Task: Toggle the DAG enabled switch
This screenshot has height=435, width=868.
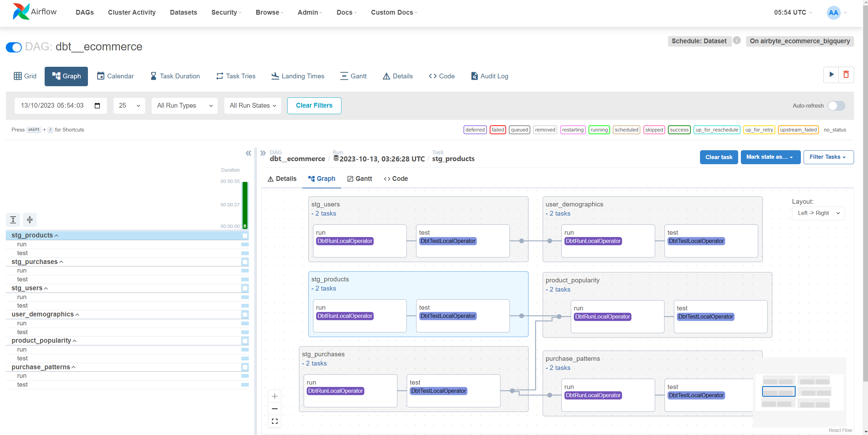Action: tap(14, 47)
